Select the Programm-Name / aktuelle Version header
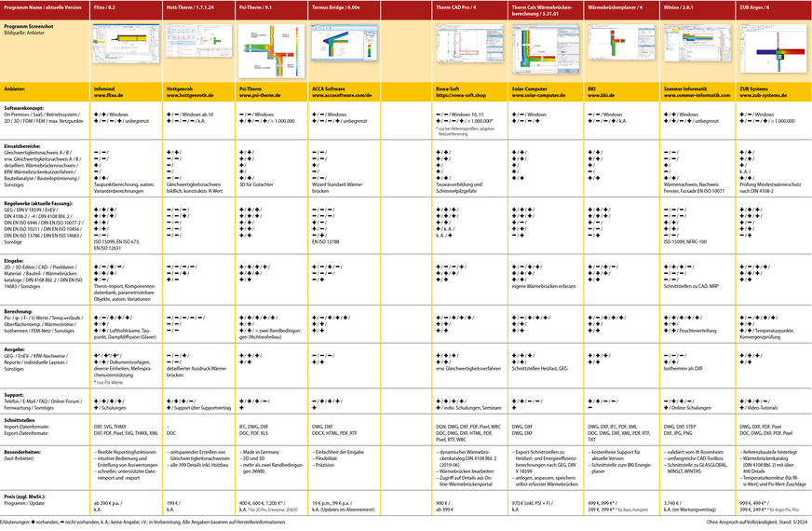Screen dimensions: 812x531 click(42, 7)
